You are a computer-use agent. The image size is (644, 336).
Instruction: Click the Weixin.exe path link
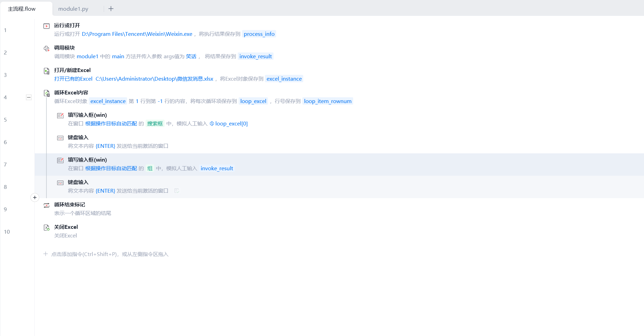[x=137, y=34]
